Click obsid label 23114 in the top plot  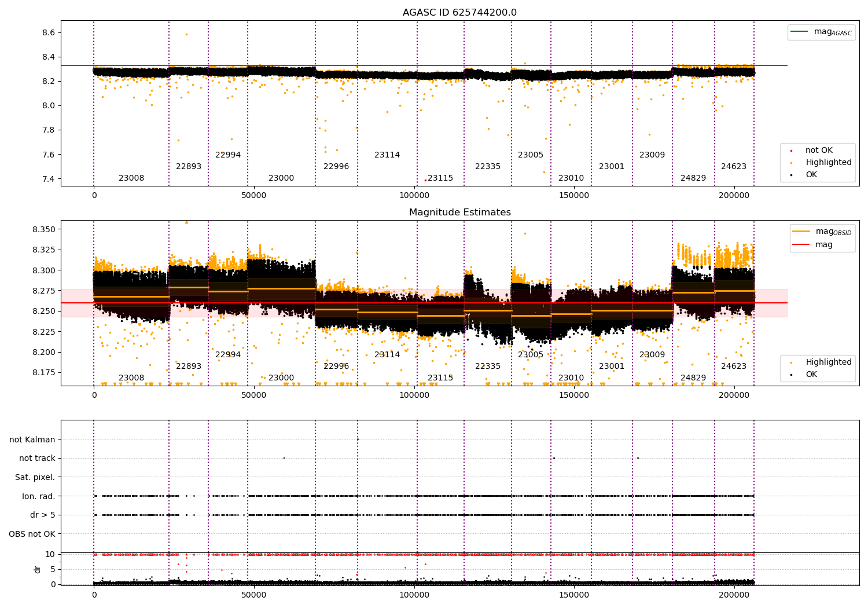[x=387, y=155]
